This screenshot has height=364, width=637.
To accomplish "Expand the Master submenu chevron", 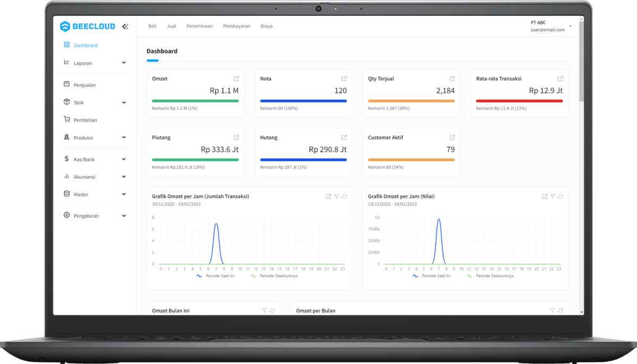I will point(124,194).
